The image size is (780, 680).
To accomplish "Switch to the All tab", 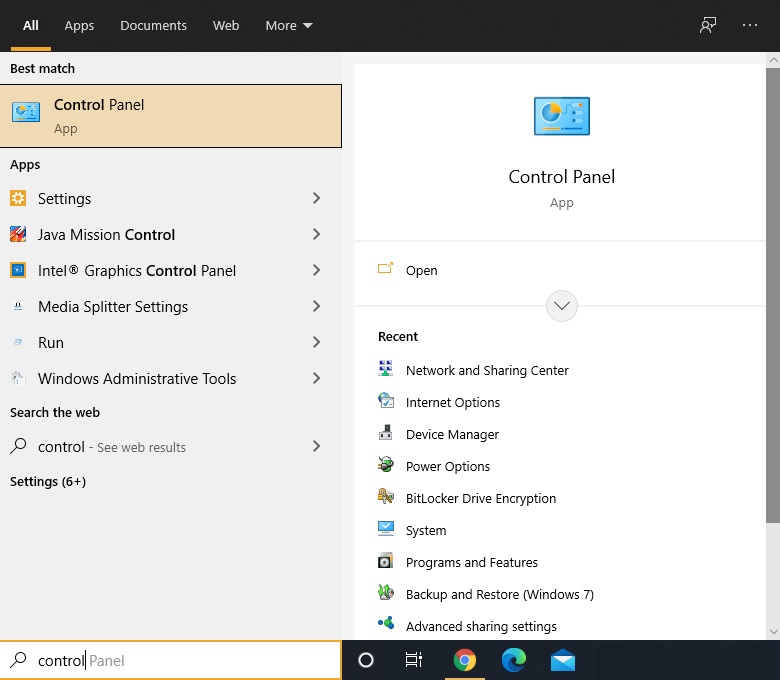I will (31, 25).
